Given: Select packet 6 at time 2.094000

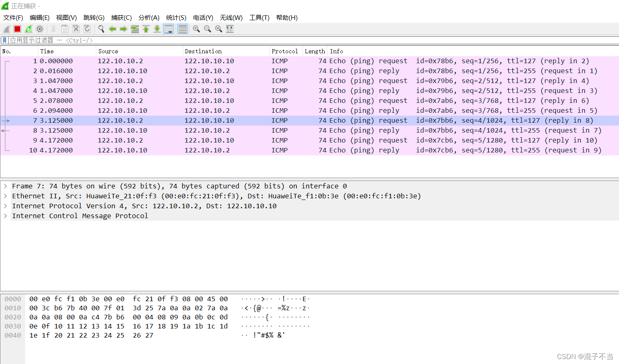Looking at the screenshot, I should coord(310,111).
